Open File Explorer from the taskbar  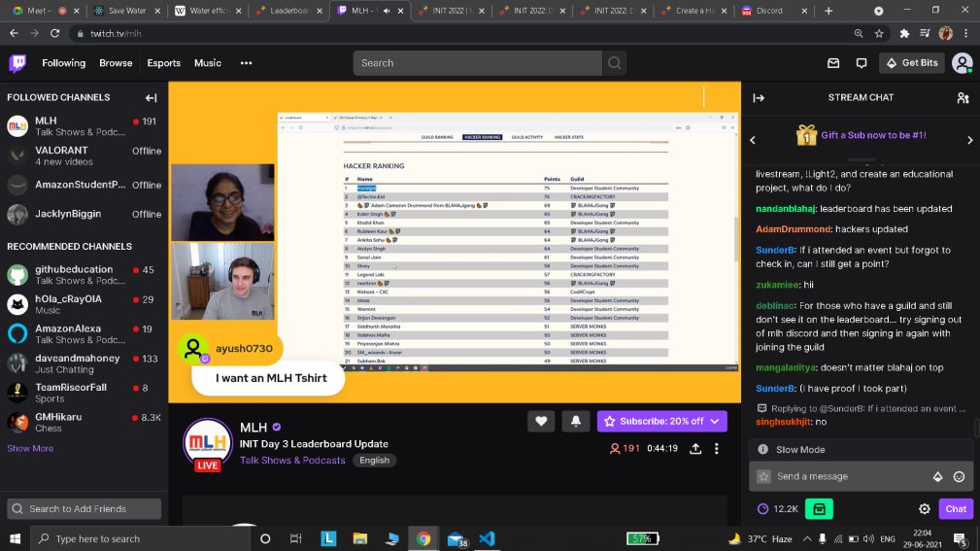[360, 538]
